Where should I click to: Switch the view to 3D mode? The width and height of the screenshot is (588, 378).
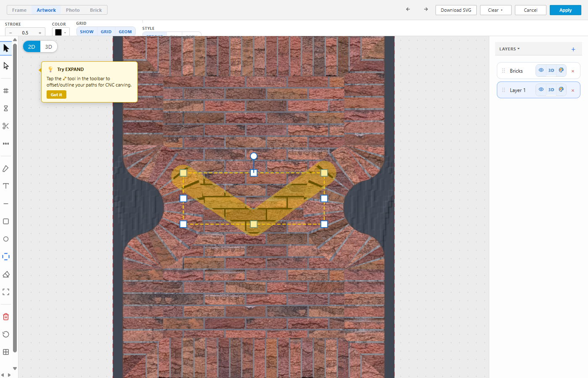pos(49,47)
